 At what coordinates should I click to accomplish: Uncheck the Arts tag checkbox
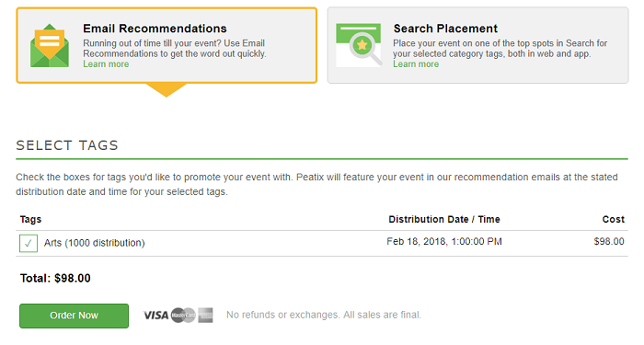[29, 243]
